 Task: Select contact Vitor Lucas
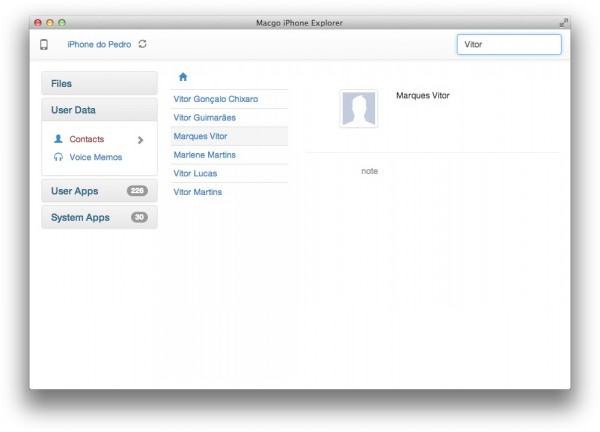pos(229,173)
